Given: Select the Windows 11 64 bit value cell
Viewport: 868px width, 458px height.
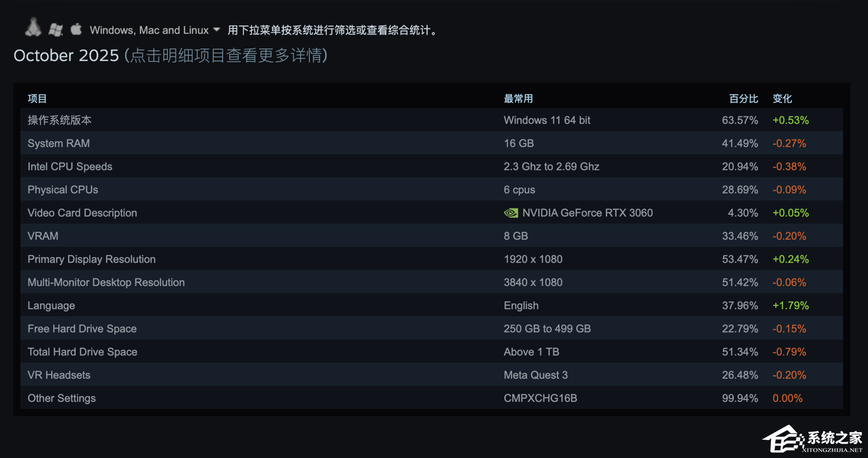Looking at the screenshot, I should (547, 120).
